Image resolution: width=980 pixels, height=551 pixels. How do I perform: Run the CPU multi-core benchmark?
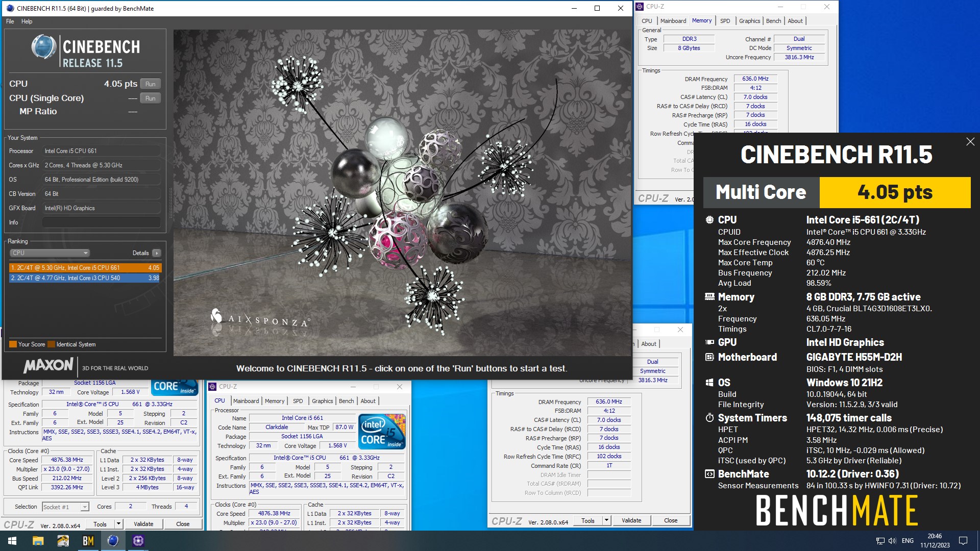tap(150, 84)
